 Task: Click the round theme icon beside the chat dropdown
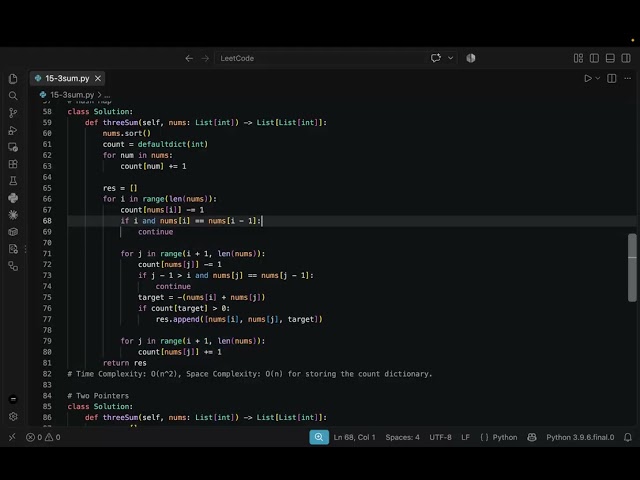coord(471,58)
